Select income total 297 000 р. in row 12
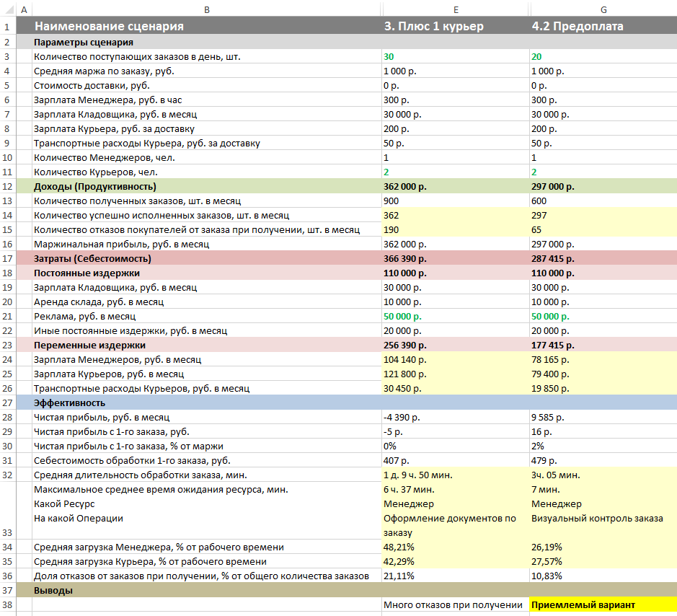677x616 pixels. 553,187
